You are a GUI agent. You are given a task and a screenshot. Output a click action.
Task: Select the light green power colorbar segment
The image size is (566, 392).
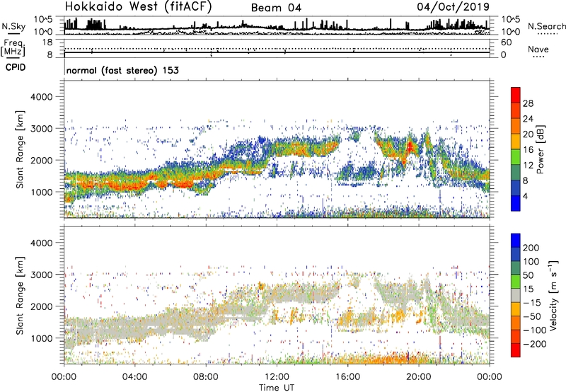point(516,156)
